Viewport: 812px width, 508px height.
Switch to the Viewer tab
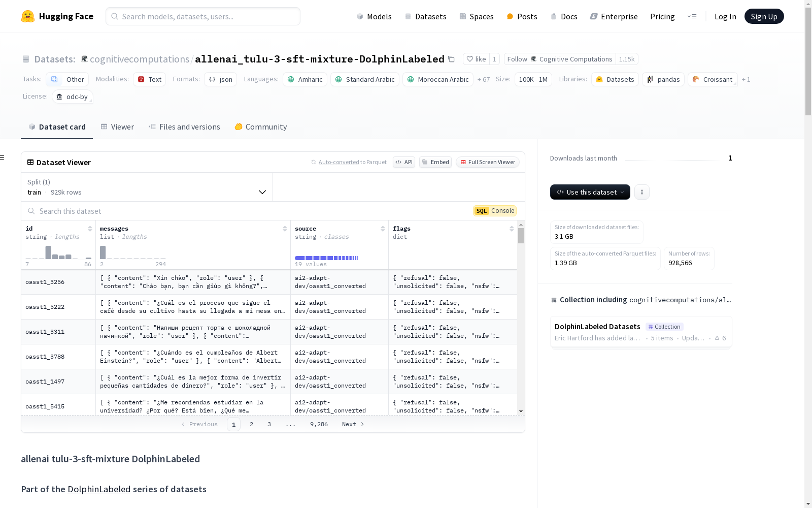(x=117, y=127)
